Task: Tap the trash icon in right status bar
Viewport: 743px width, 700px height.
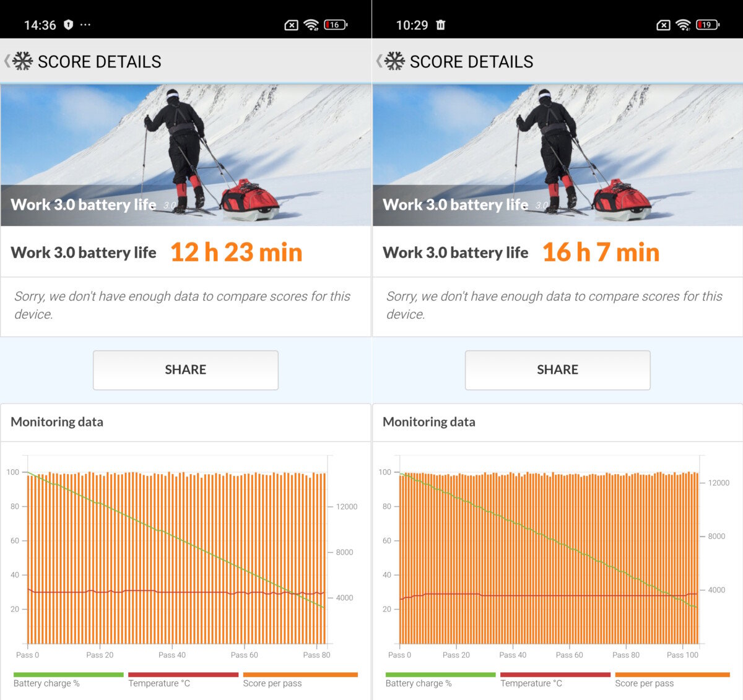Action: tap(441, 25)
